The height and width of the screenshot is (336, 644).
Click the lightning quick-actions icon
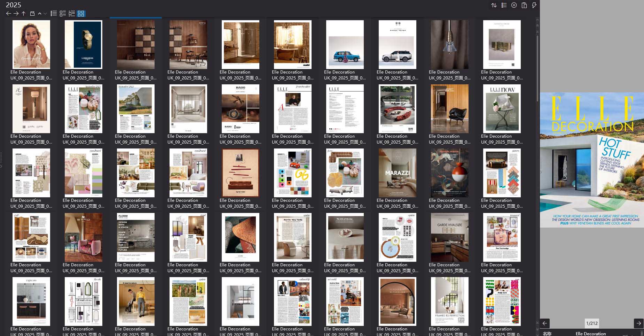pyautogui.click(x=534, y=5)
